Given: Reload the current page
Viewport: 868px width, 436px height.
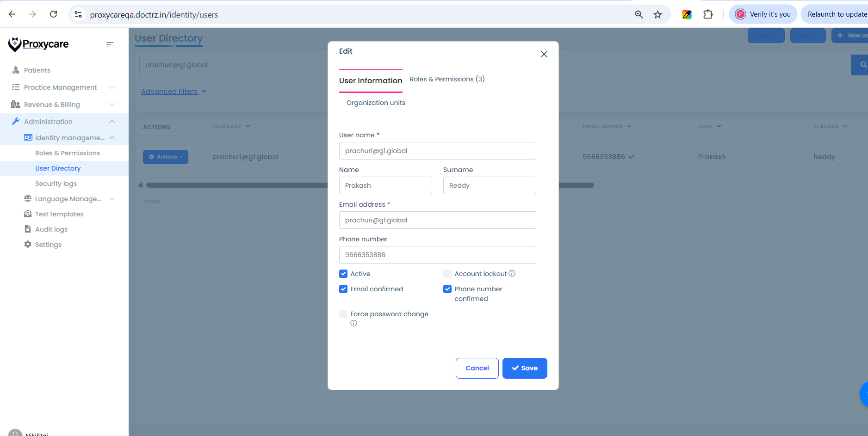Looking at the screenshot, I should (54, 14).
